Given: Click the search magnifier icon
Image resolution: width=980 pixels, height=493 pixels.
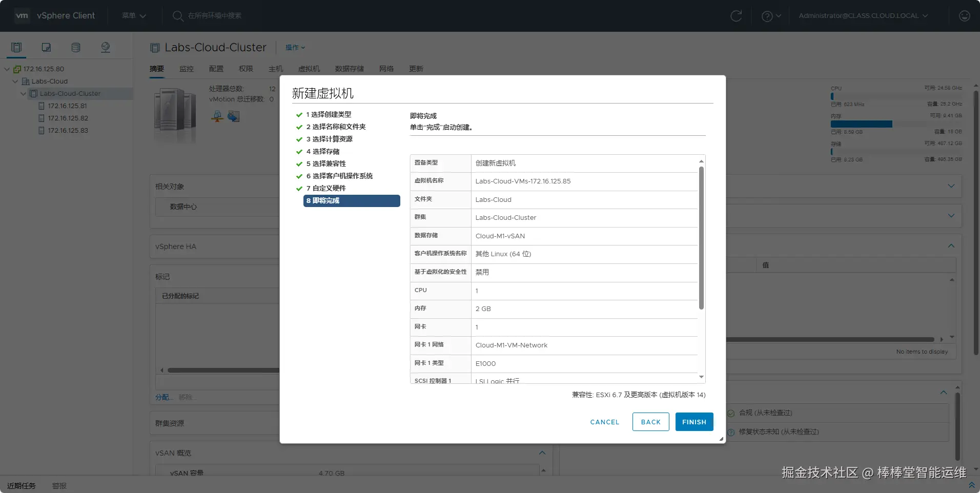Looking at the screenshot, I should (x=177, y=16).
